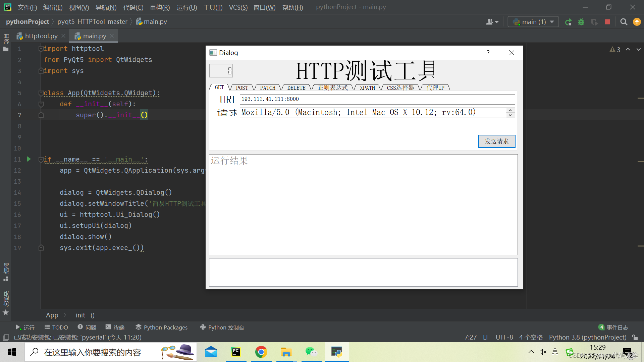
Task: Click the Rerun main green arrow icon
Action: (x=568, y=22)
